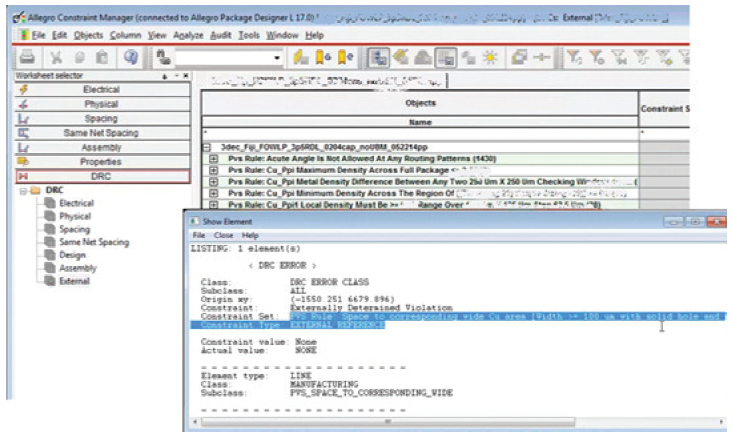This screenshot has width=734, height=434.
Task: Click the third gray filter funnel icon
Action: [x=619, y=57]
